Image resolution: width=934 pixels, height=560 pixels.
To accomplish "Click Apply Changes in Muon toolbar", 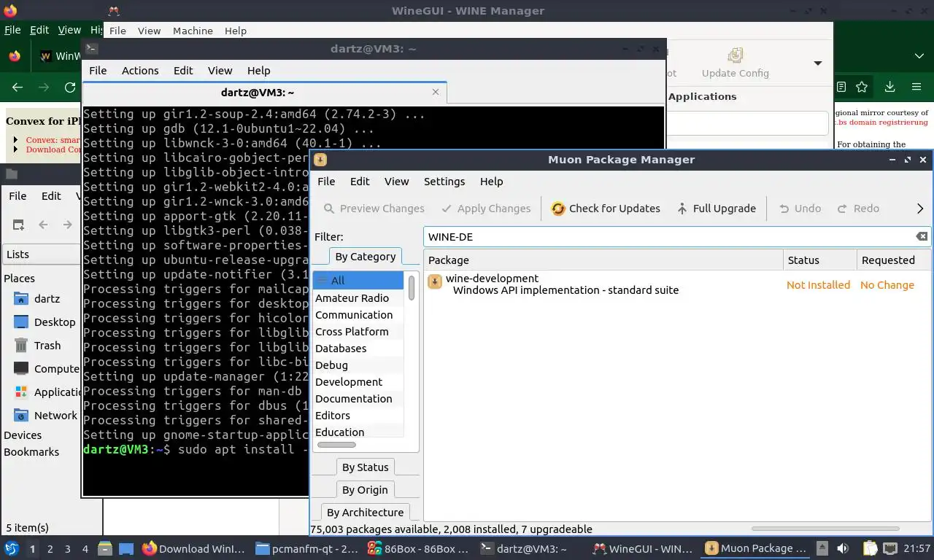I will coord(486,209).
